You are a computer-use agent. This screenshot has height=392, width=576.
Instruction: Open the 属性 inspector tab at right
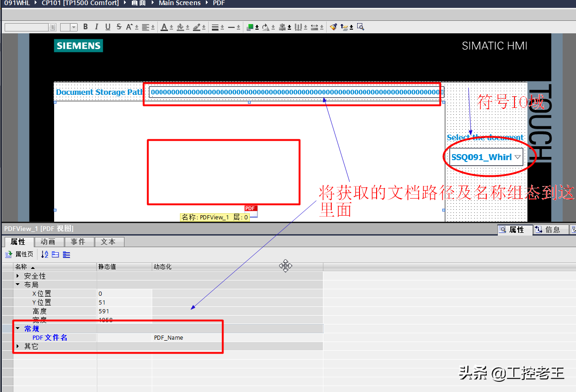coord(515,230)
